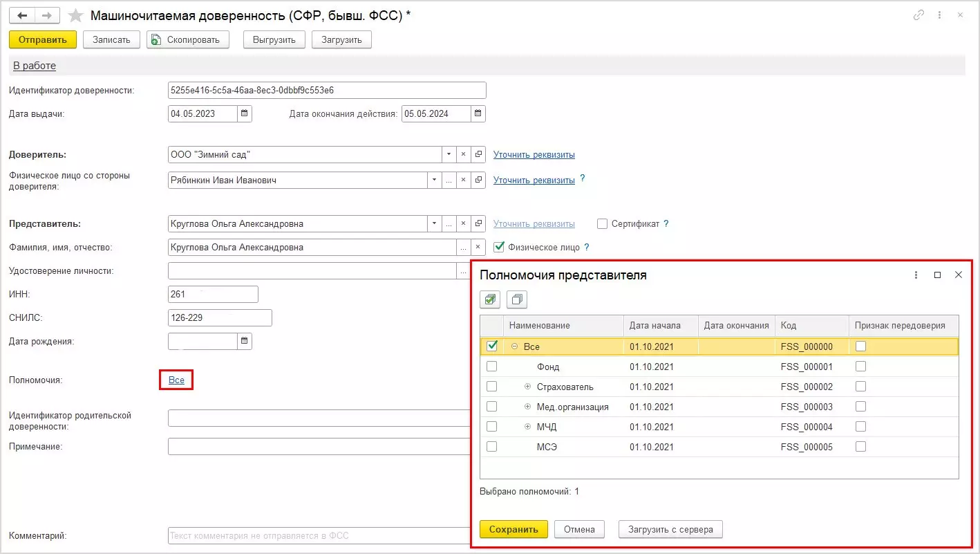Open the Все powers link
This screenshot has width=980, height=554.
176,380
